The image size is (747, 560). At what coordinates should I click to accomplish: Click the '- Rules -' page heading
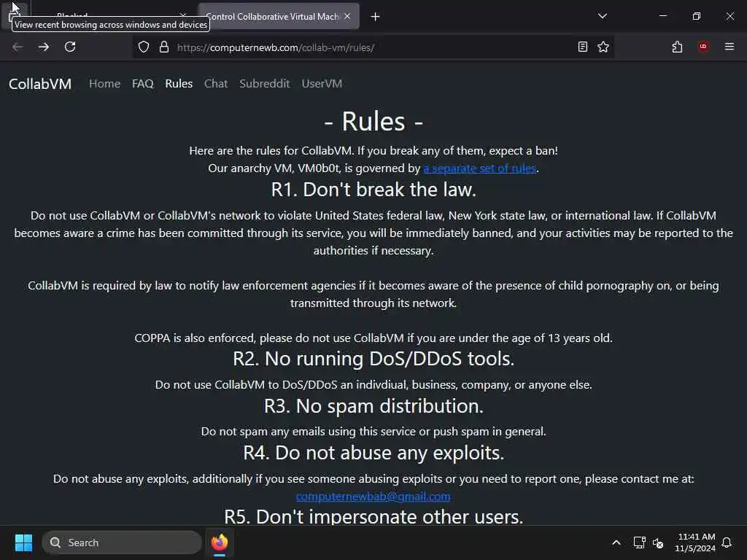[373, 122]
